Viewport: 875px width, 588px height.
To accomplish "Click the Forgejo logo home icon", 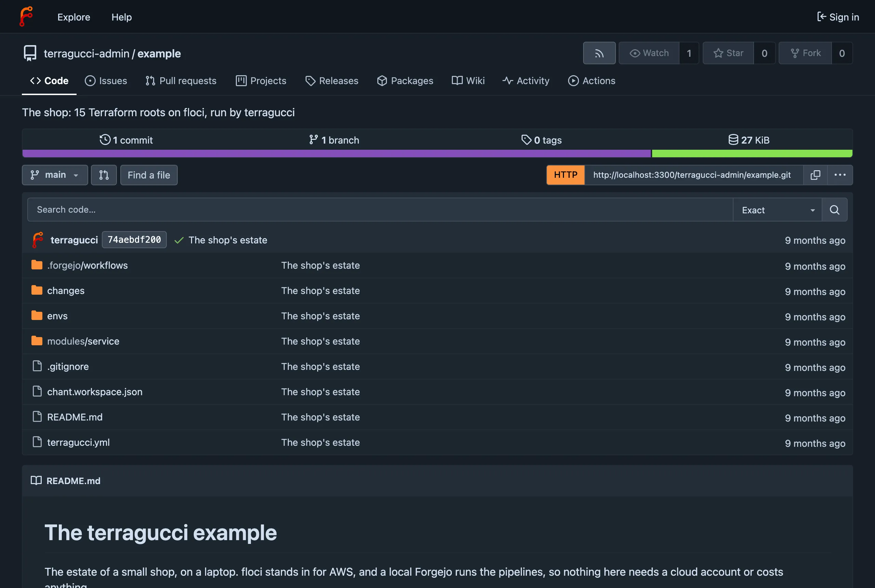I will point(26,17).
